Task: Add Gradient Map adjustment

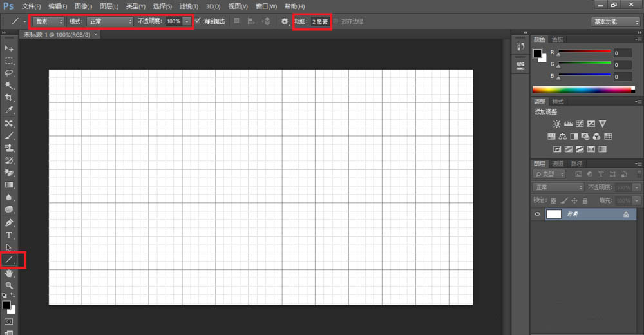Action: [x=602, y=149]
